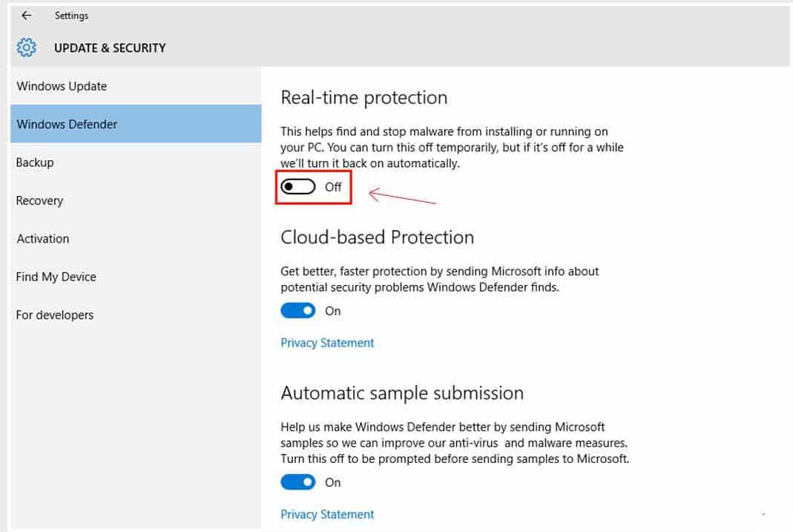
Task: Click the Cloud-based Protection heading
Action: point(378,237)
